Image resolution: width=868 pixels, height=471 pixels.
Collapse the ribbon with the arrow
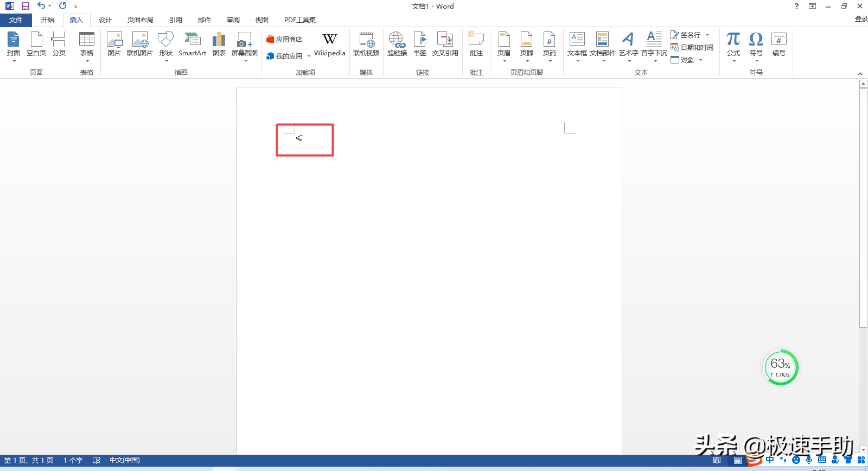click(x=860, y=74)
